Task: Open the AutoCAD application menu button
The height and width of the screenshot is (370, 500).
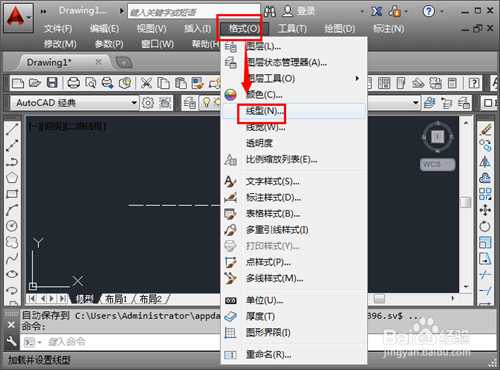Action: click(18, 18)
